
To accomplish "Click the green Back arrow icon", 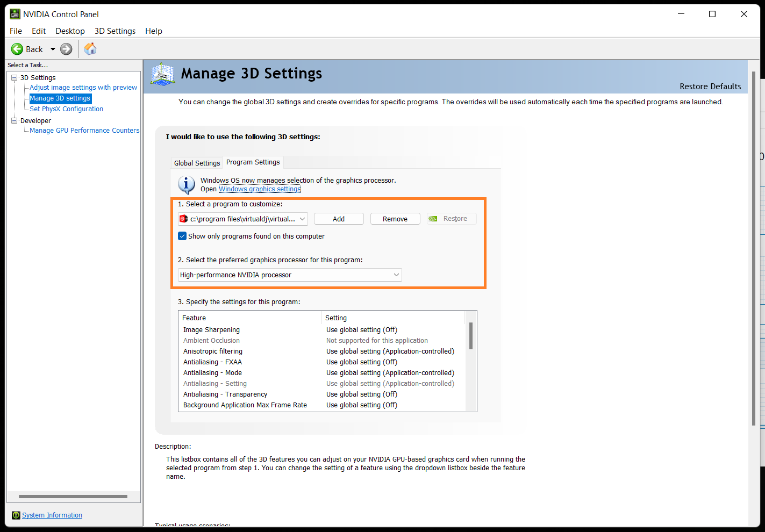I will pos(17,49).
